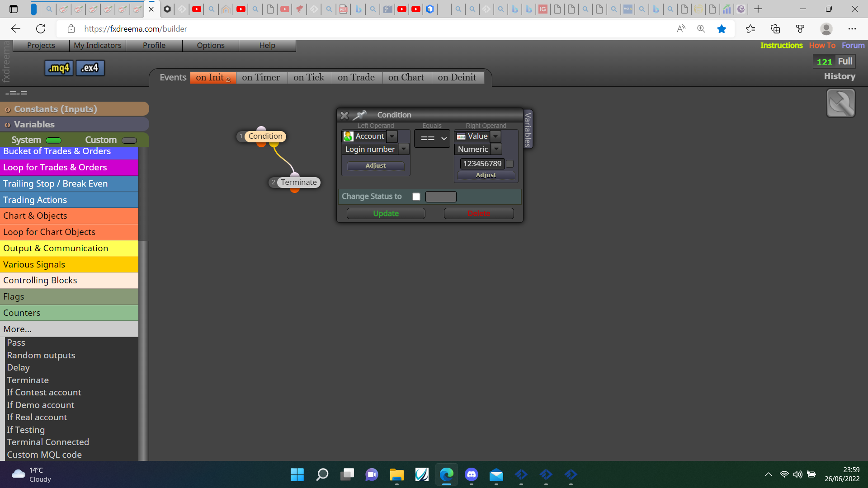The width and height of the screenshot is (868, 488).
Task: Click Adjust under the right operand
Action: pyautogui.click(x=486, y=175)
